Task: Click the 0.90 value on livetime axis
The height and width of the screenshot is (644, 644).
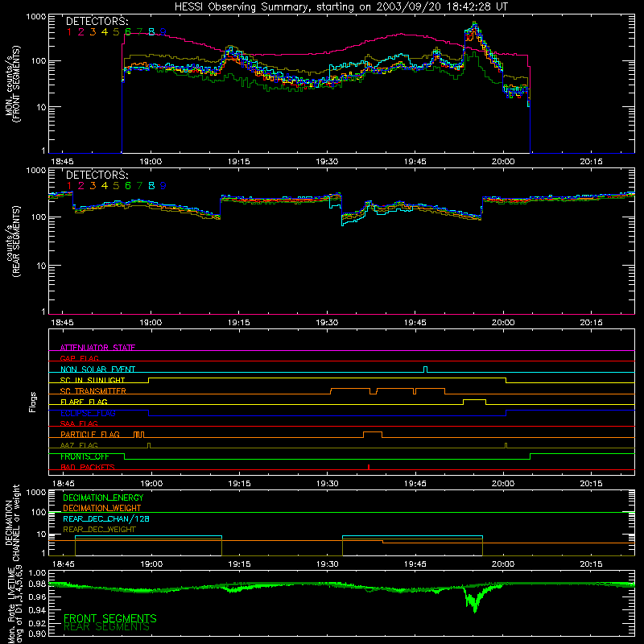Action: pos(37,634)
